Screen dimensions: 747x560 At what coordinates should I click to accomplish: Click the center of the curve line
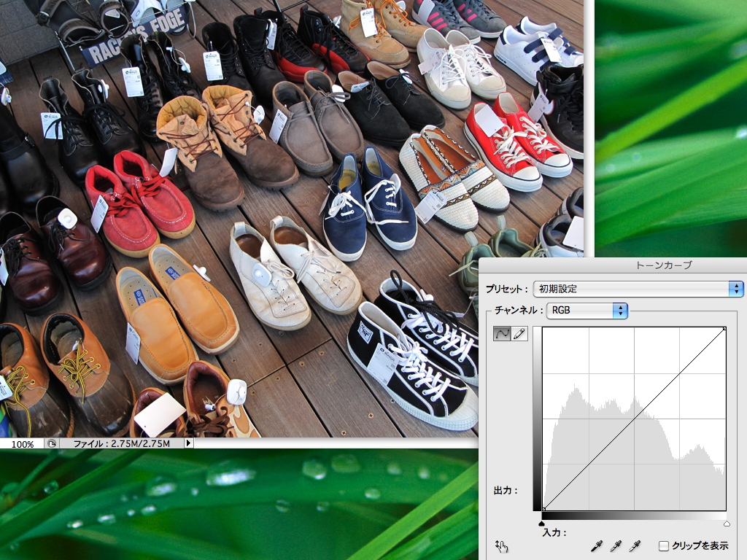634,419
